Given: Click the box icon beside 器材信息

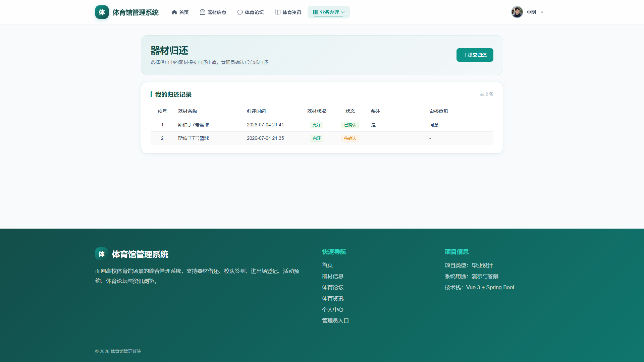Looking at the screenshot, I should [x=203, y=12].
